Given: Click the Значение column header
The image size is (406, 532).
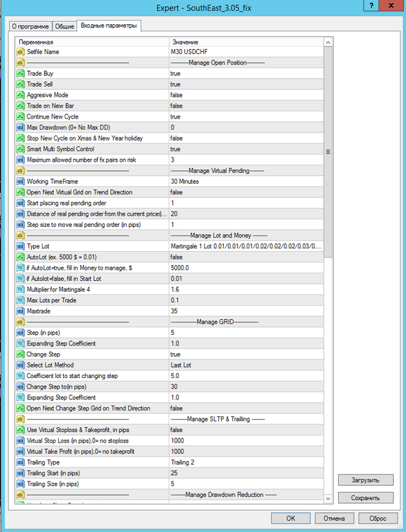Looking at the screenshot, I should [x=246, y=42].
